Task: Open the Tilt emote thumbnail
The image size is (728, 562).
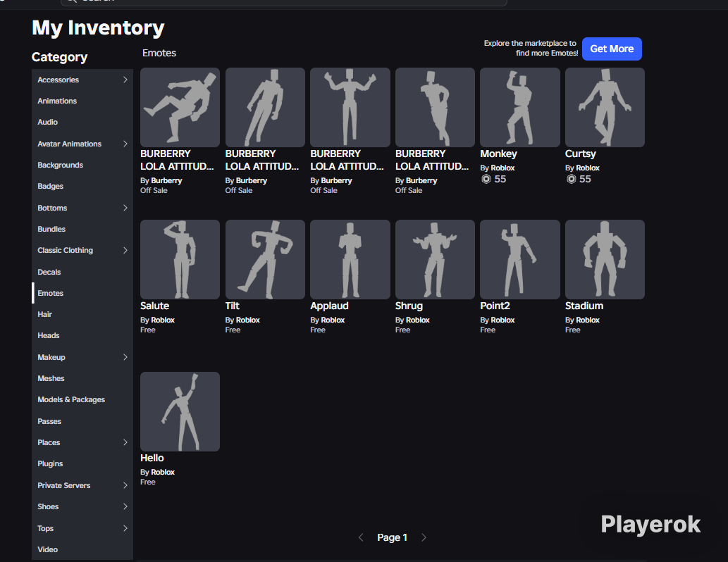Action: click(x=265, y=259)
